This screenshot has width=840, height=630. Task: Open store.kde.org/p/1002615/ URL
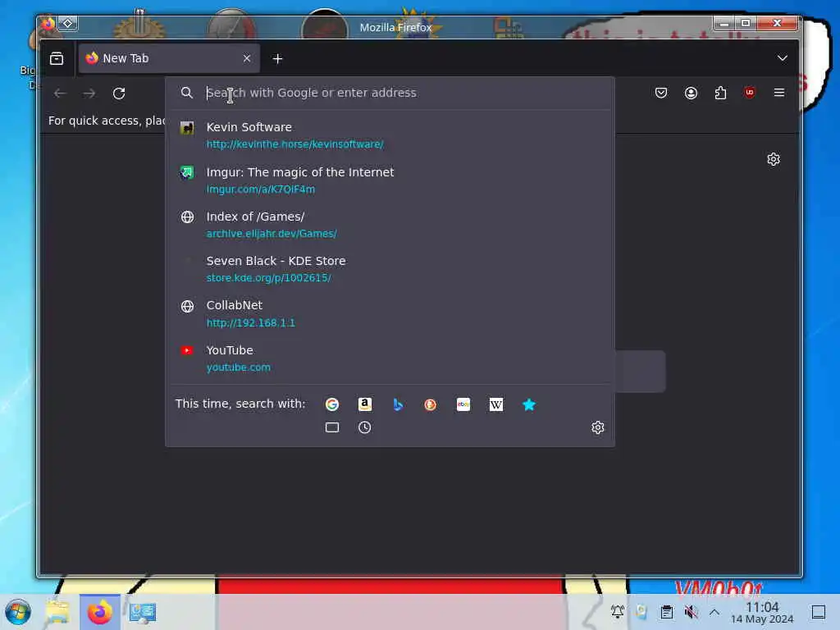[268, 278]
